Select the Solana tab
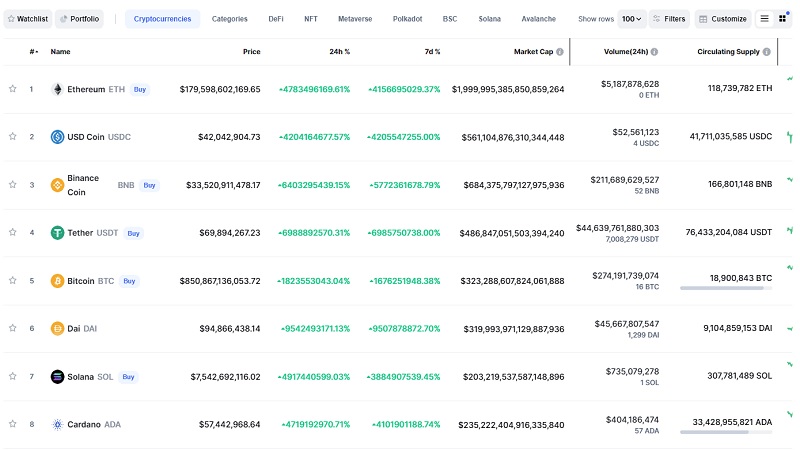The height and width of the screenshot is (450, 800). pyautogui.click(x=490, y=19)
